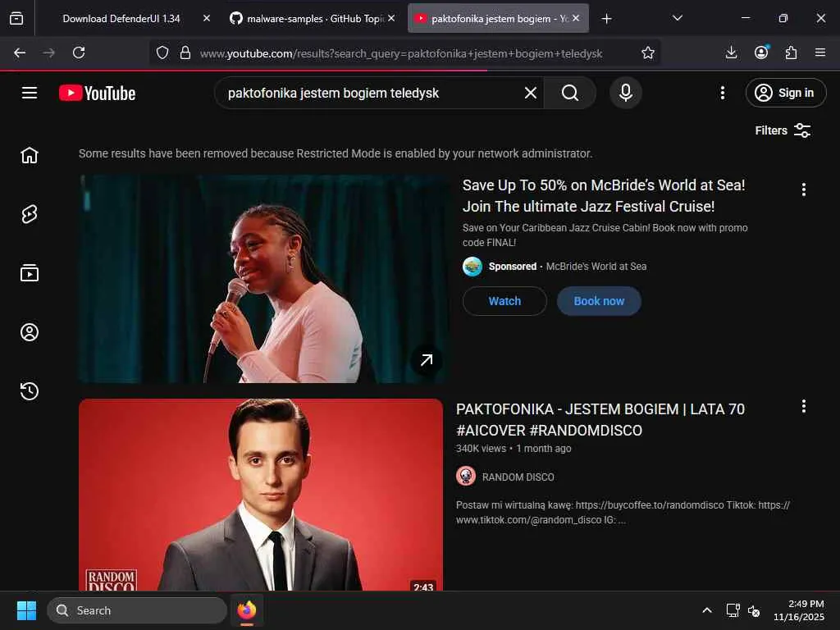
Task: Open the sidebar You account icon
Action: coord(30,332)
